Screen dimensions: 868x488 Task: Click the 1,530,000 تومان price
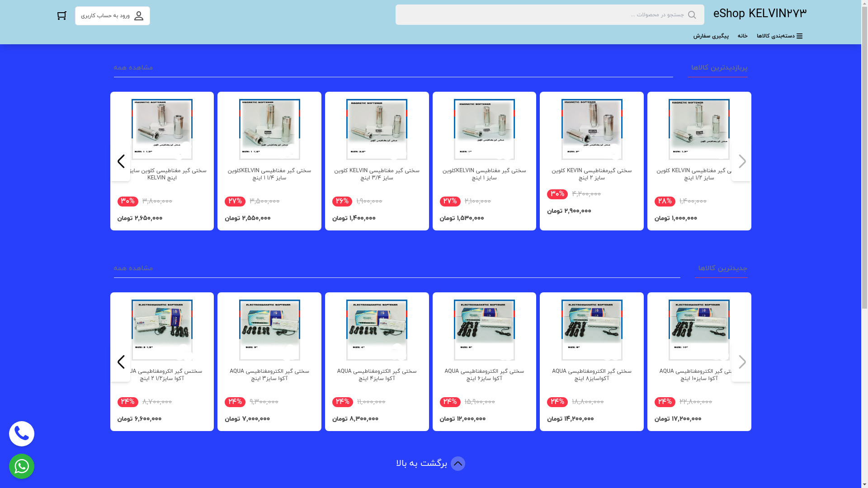tap(462, 219)
